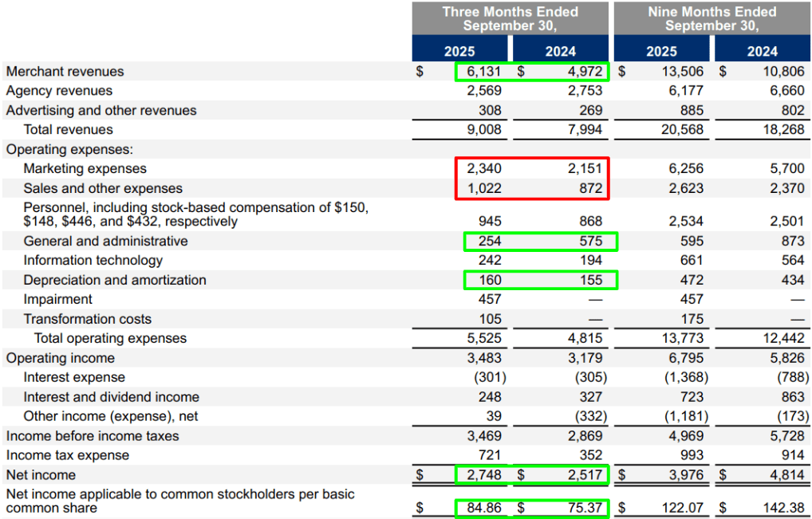This screenshot has width=812, height=519.
Task: Click the 2024 column header under Nine Months
Action: [x=762, y=49]
